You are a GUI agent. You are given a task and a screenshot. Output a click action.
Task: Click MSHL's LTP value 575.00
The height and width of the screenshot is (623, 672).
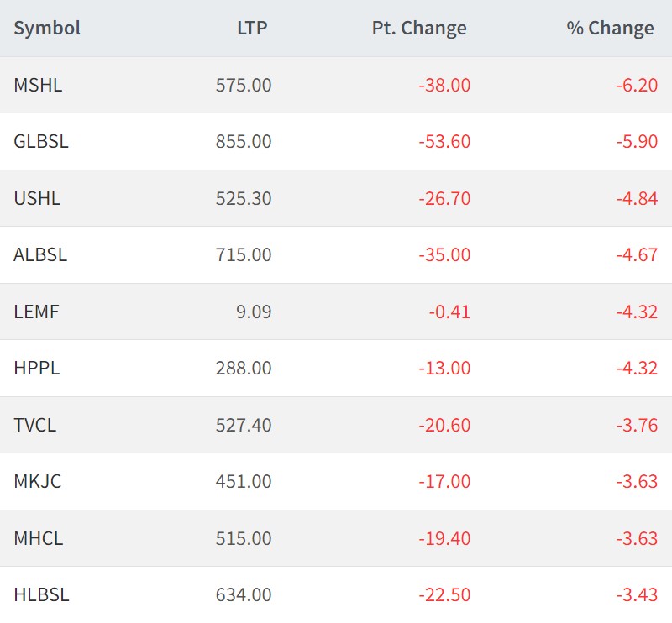[x=244, y=85]
